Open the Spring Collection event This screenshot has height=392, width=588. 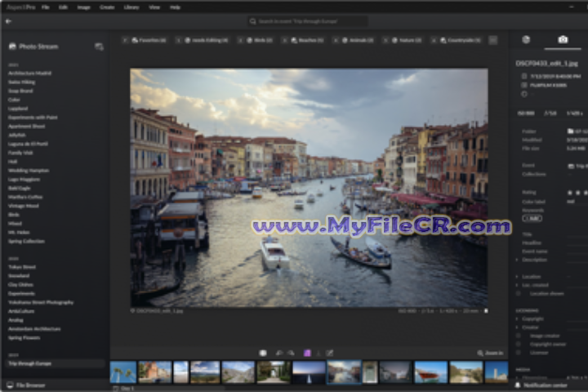click(x=26, y=241)
